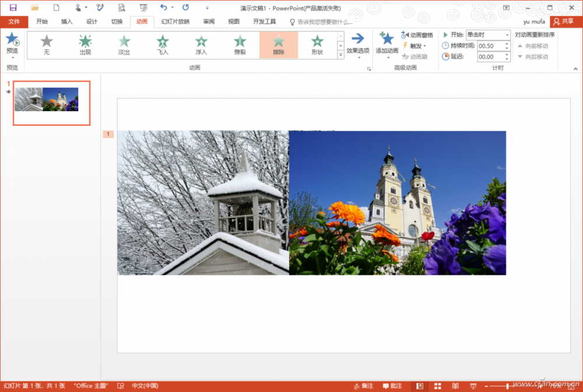
Task: Click the Save icon in quick access toolbar
Action: click(13, 8)
